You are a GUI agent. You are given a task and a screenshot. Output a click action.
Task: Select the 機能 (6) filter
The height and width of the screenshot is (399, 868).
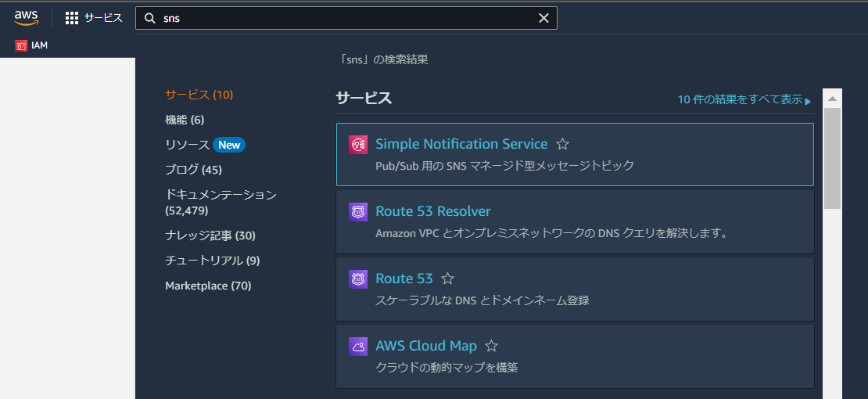click(185, 120)
